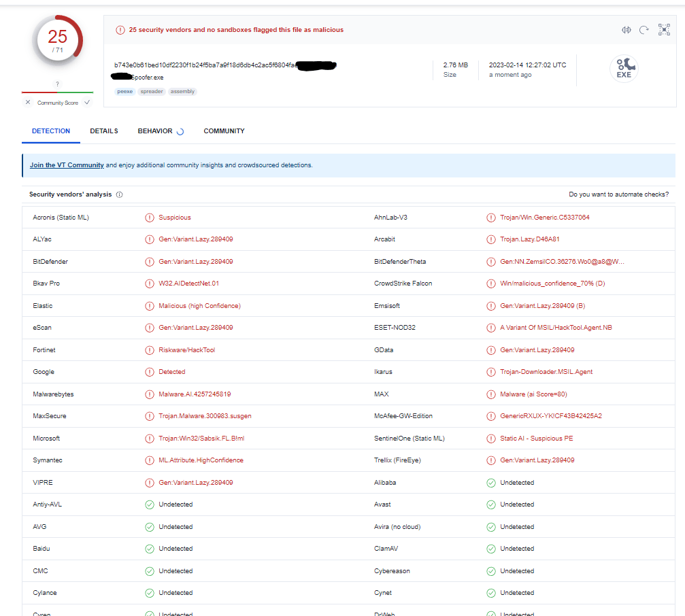Click green check icon in ClamAV row

(491, 549)
